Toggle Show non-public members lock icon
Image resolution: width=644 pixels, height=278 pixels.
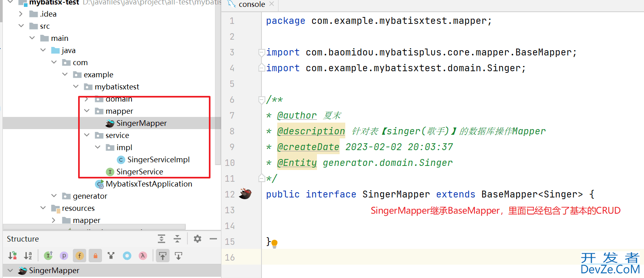tap(96, 255)
